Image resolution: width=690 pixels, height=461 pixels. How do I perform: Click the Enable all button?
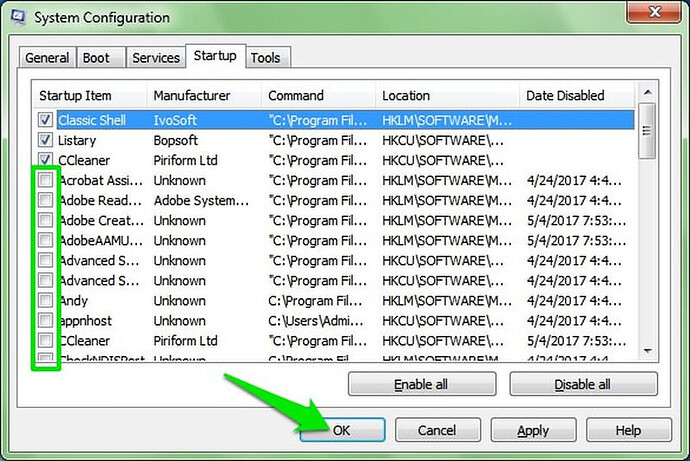422,384
